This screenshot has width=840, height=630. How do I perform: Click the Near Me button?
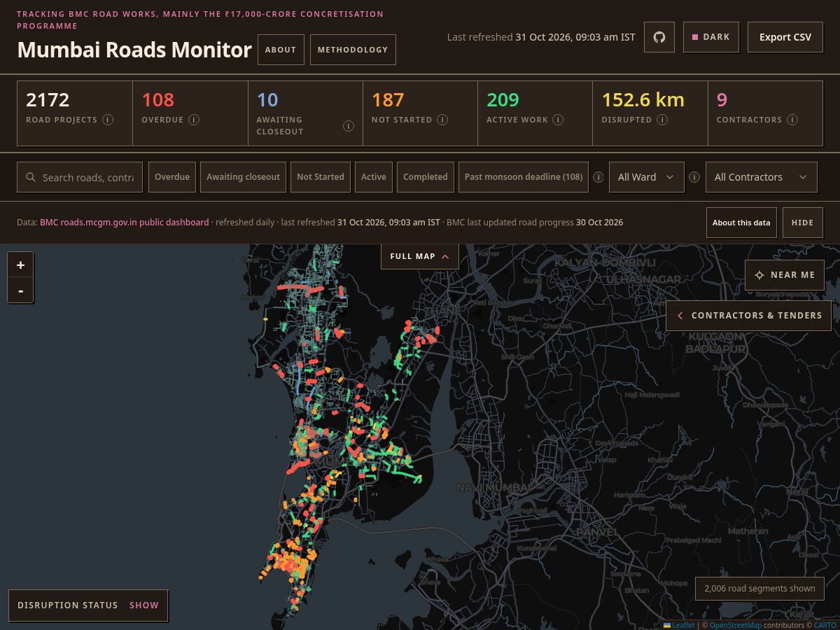[785, 275]
